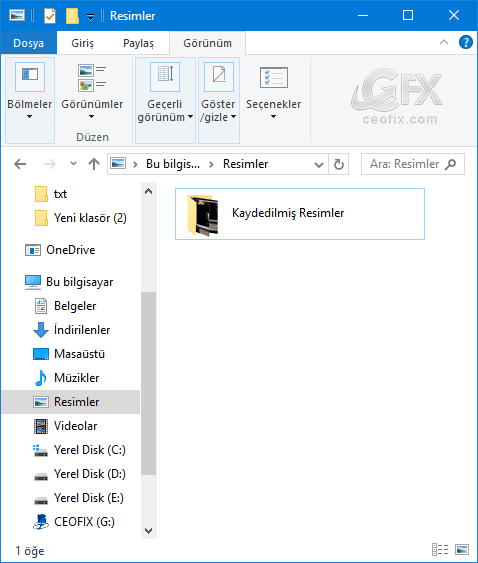Switch to large thumbnails view in status bar
Screen dimensions: 478x563
(461, 549)
